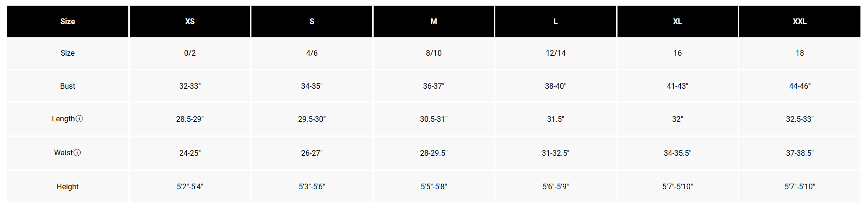Click the 37-38.5" waist measurement
Image resolution: width=868 pixels, height=211 pixels.
point(800,153)
